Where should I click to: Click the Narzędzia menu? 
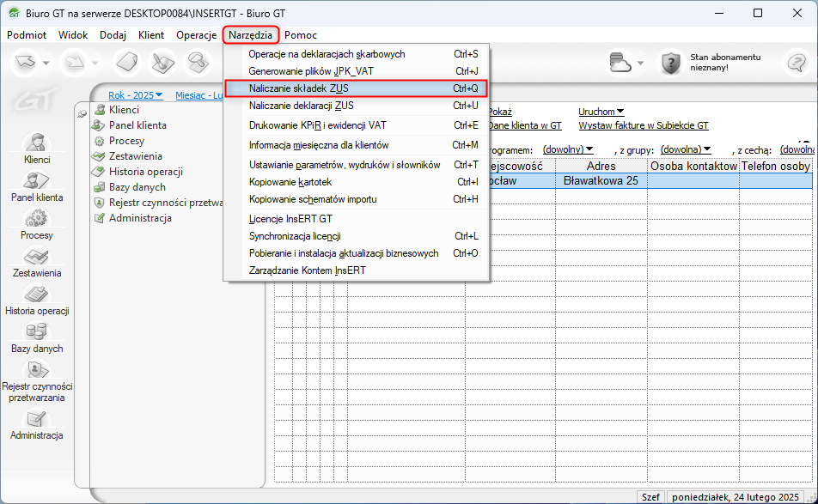[250, 35]
